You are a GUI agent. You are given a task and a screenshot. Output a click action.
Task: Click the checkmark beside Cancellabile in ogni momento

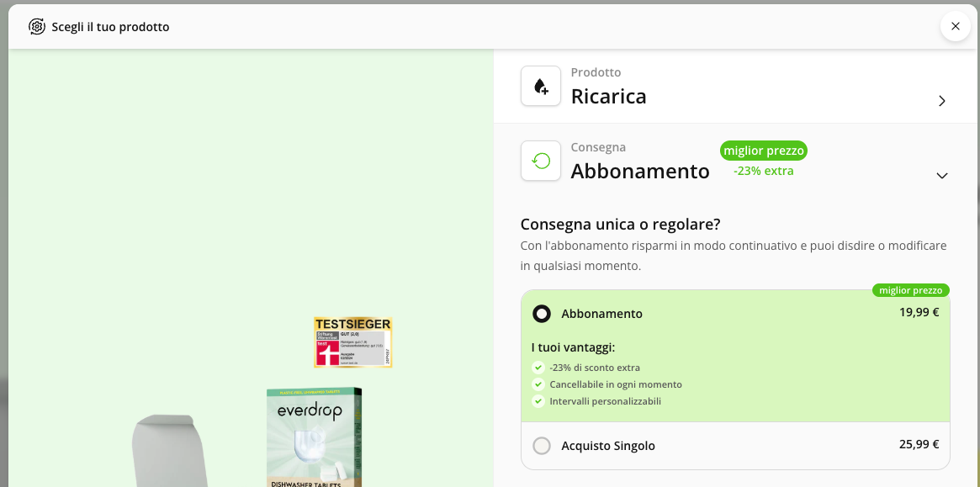coord(538,384)
